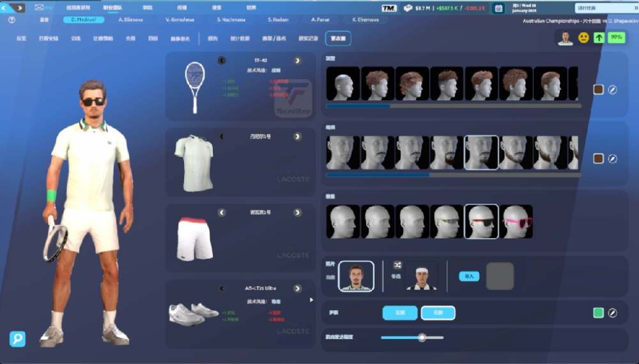This screenshot has width=639, height=364.
Task: Click the green up-arrow status icon
Action: [x=599, y=38]
